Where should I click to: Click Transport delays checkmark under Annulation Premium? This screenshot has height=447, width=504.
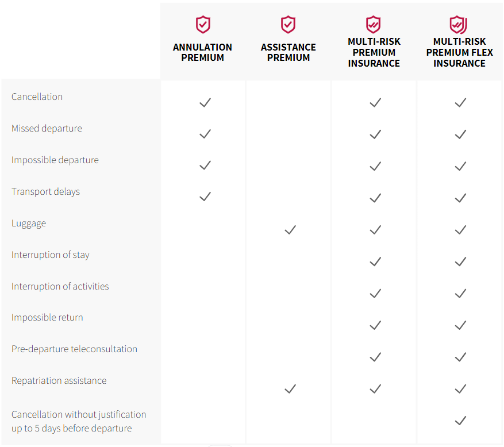(205, 196)
